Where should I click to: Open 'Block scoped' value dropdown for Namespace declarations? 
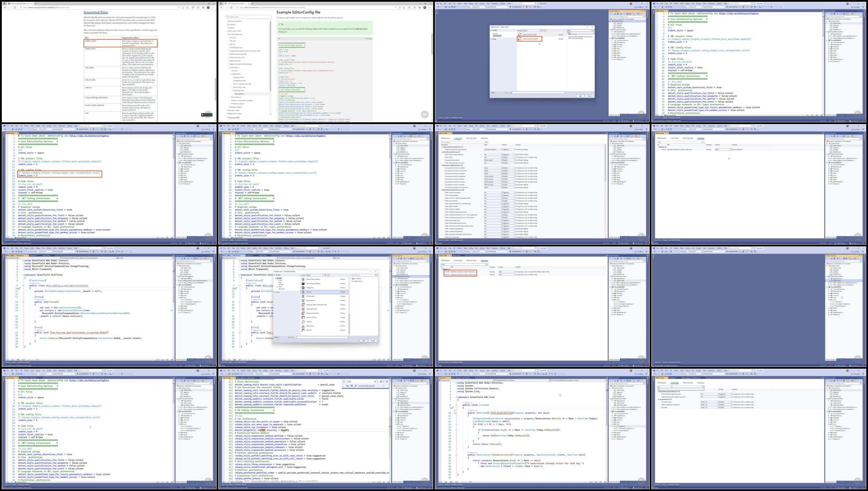tap(493, 160)
